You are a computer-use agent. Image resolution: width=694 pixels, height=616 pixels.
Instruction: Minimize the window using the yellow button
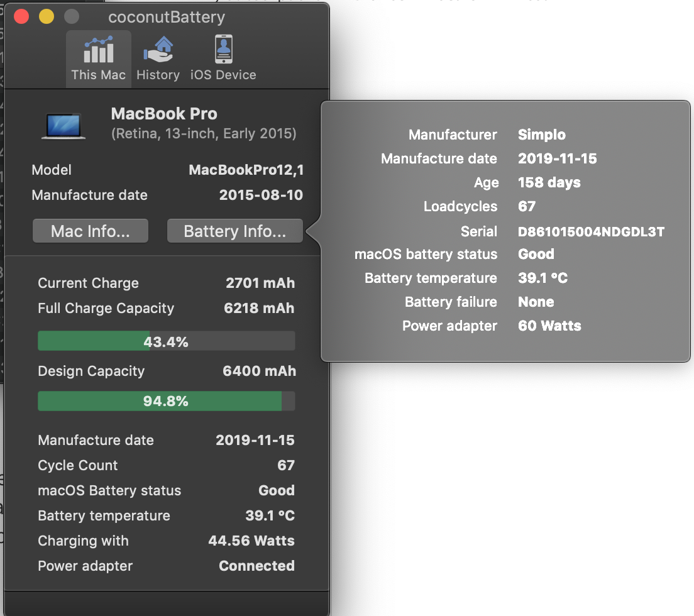tap(47, 17)
